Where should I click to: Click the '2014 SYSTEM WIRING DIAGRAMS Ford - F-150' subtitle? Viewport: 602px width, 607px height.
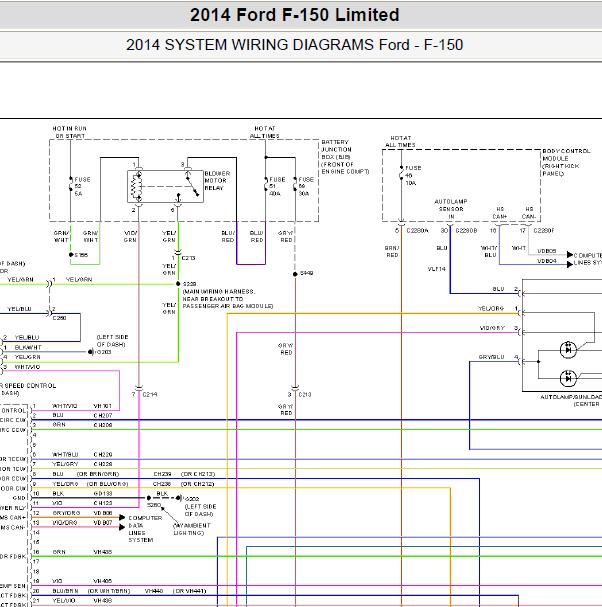click(295, 45)
